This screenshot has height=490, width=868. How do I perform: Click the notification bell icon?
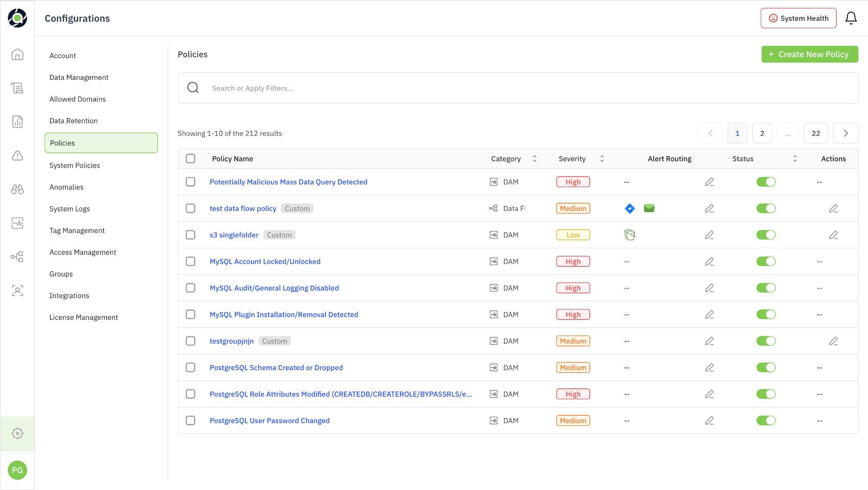(851, 18)
